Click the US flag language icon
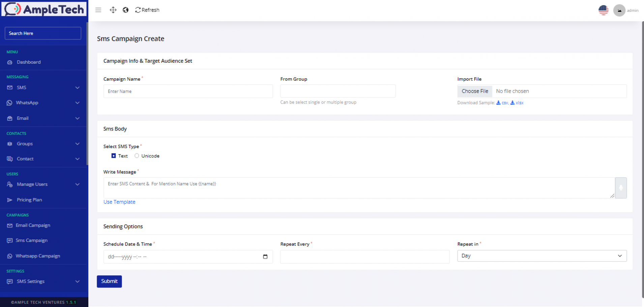The image size is (644, 307). coord(603,10)
